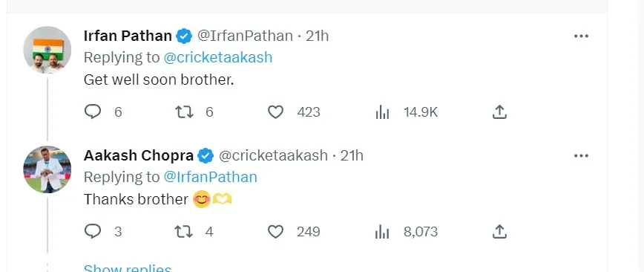Reply to Aakash Chopra's Thanks brother tweet
The image size is (644, 272).
(93, 231)
